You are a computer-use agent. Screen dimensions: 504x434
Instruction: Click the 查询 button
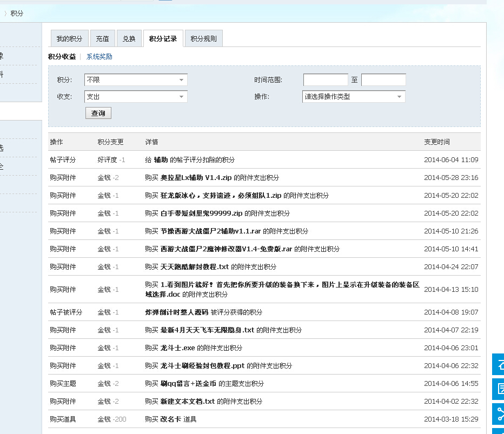(x=98, y=113)
